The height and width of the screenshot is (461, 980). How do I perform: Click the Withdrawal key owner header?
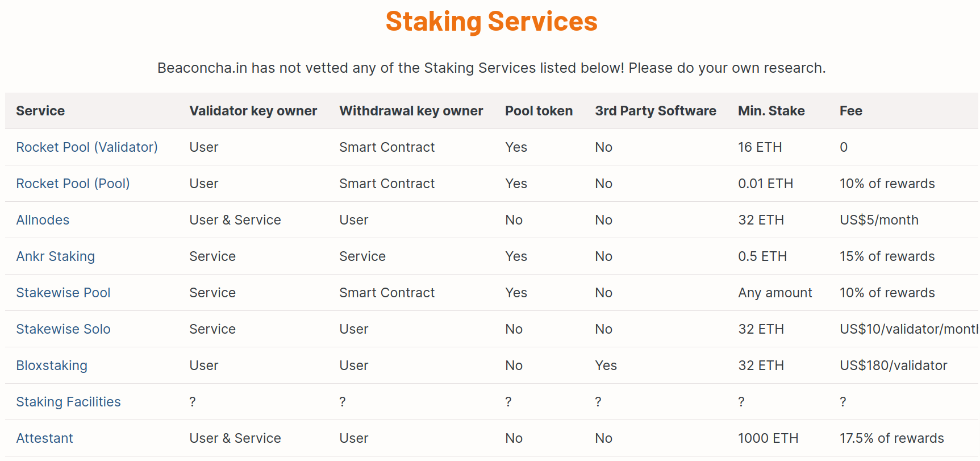411,111
